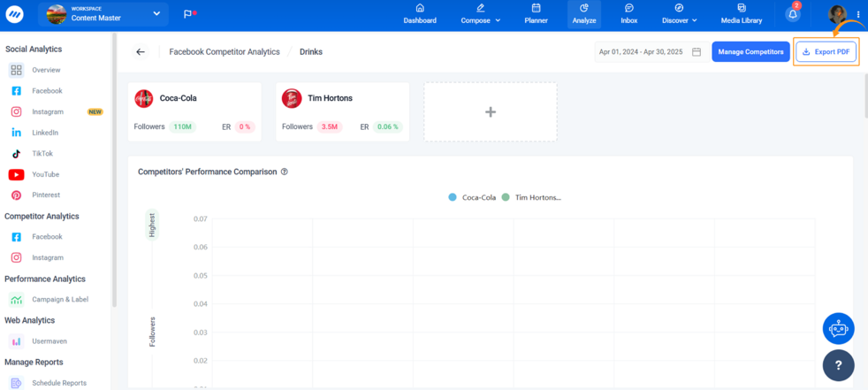The height and width of the screenshot is (390, 868).
Task: Click Coca-Cola ER 0 % badge
Action: [x=245, y=126]
